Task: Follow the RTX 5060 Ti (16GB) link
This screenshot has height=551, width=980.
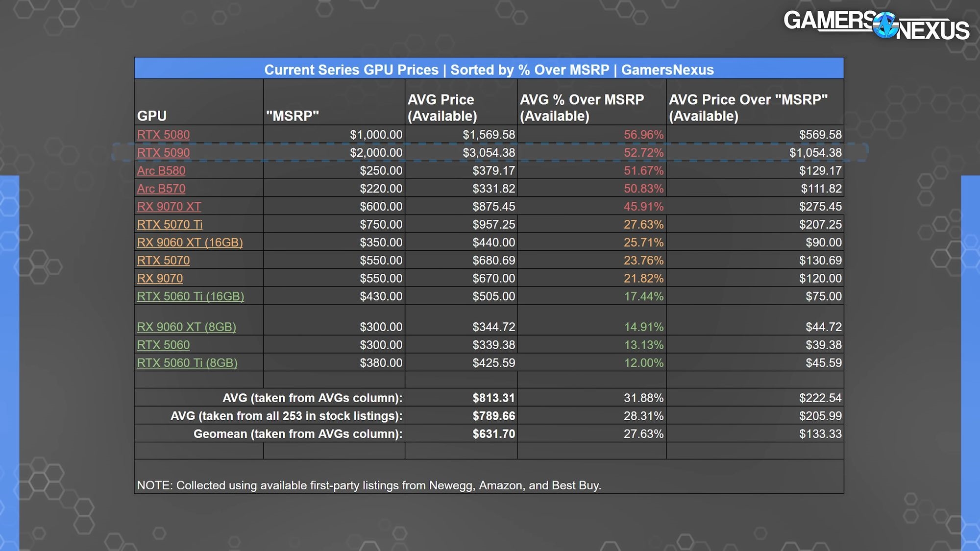Action: coord(190,296)
